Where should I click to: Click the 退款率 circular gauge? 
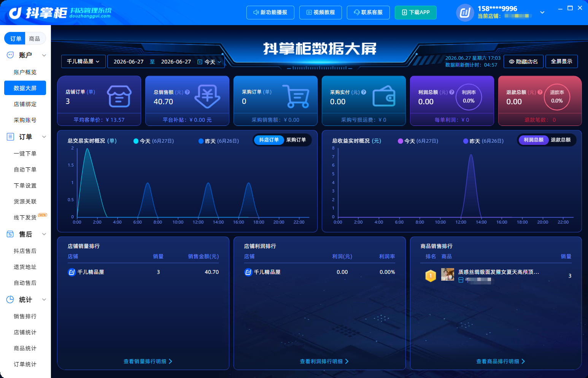[557, 97]
